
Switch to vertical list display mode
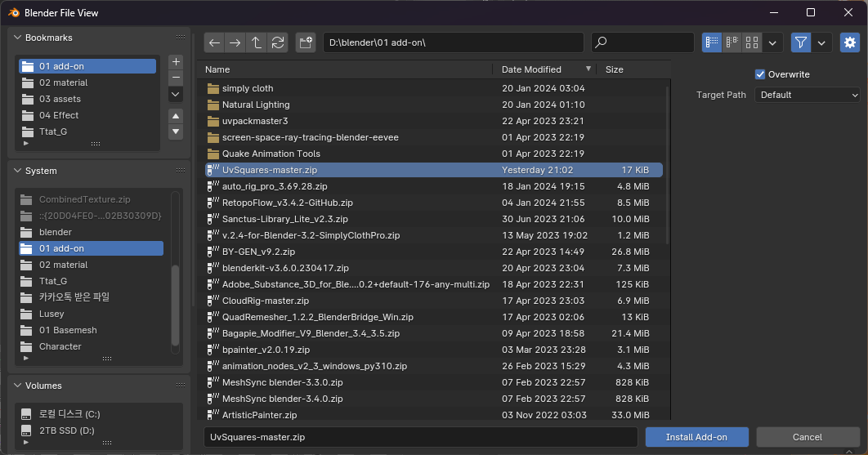(x=712, y=42)
